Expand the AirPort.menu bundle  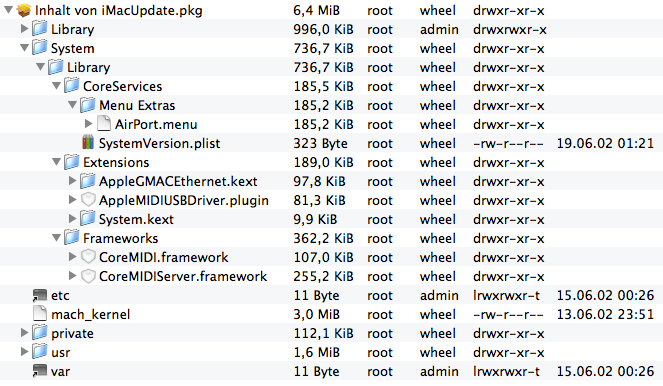[88, 123]
